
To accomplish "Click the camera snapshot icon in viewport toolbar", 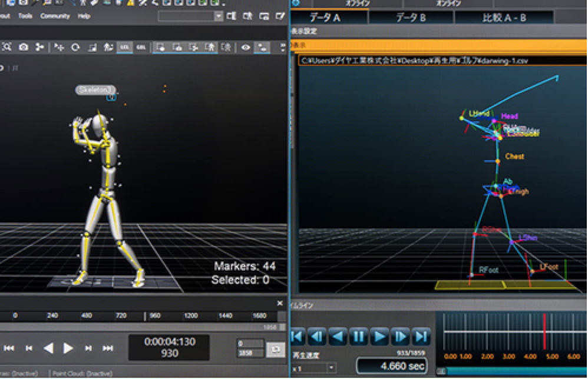I will 23,47.
